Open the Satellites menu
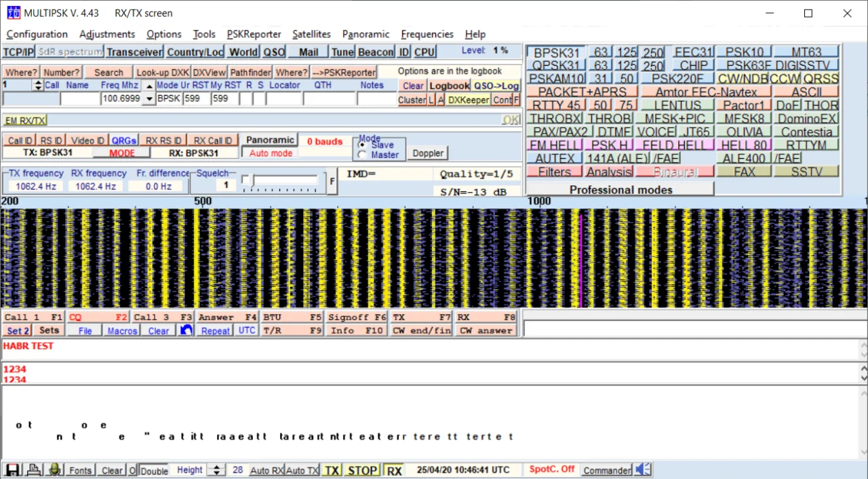This screenshot has height=479, width=868. tap(311, 34)
